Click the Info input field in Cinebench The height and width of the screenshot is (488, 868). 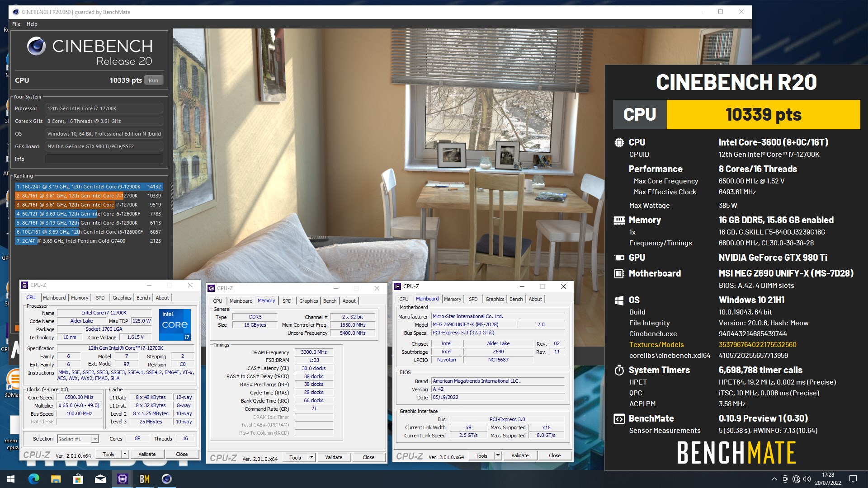(104, 159)
